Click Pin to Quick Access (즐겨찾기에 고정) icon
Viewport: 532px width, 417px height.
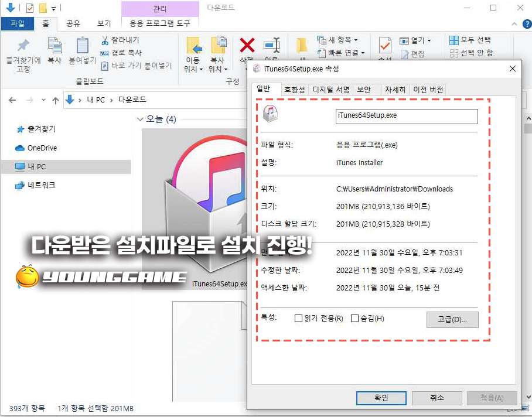tap(23, 46)
